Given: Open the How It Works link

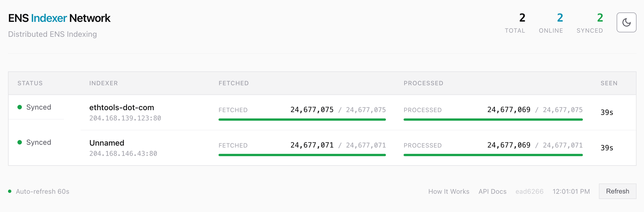Looking at the screenshot, I should pos(449,192).
